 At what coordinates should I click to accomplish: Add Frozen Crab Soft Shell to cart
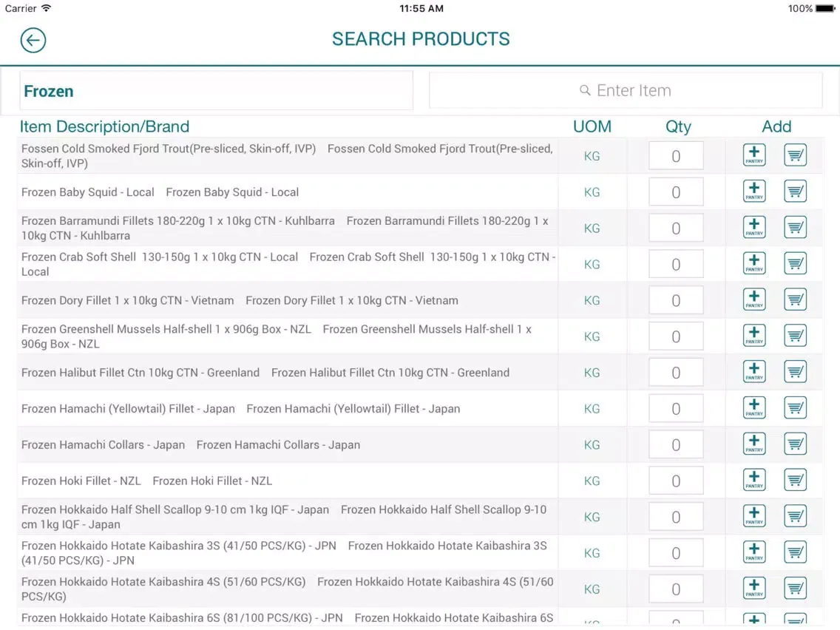(x=795, y=263)
